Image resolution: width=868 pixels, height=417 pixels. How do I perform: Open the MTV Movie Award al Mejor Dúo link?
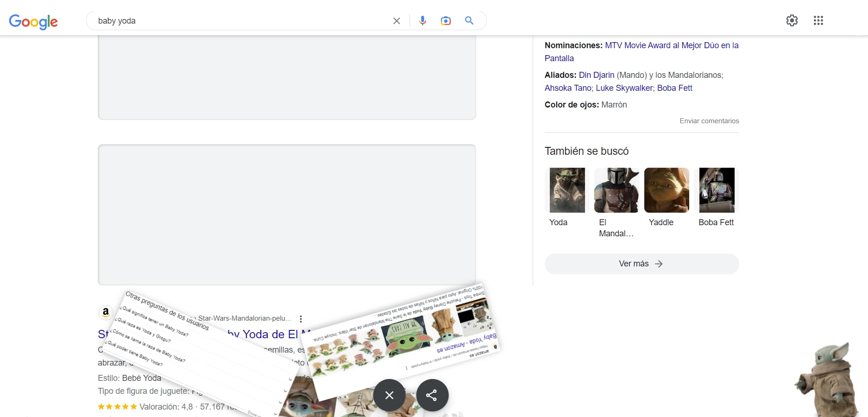point(642,52)
